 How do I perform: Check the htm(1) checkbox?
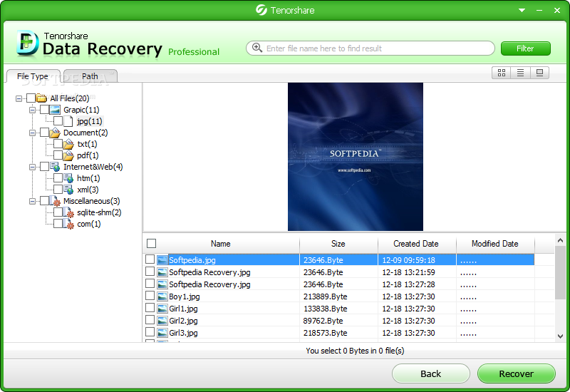pyautogui.click(x=58, y=177)
